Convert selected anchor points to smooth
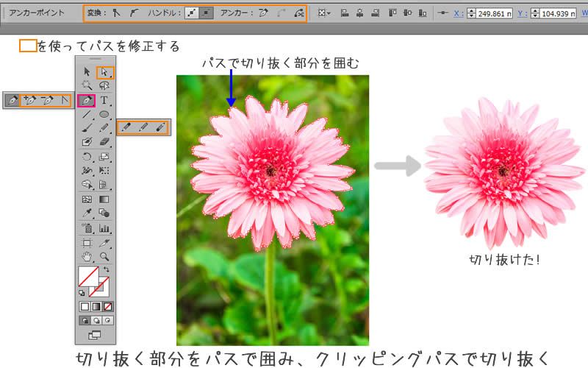 point(134,13)
